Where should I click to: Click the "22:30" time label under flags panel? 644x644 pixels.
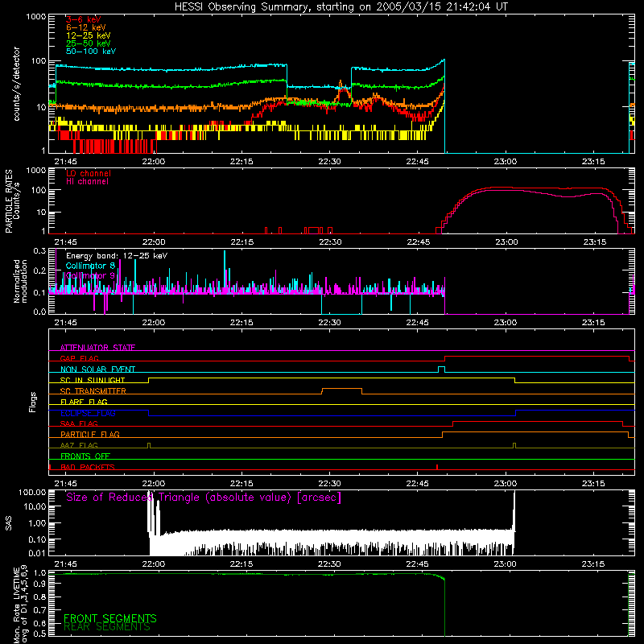pos(329,484)
